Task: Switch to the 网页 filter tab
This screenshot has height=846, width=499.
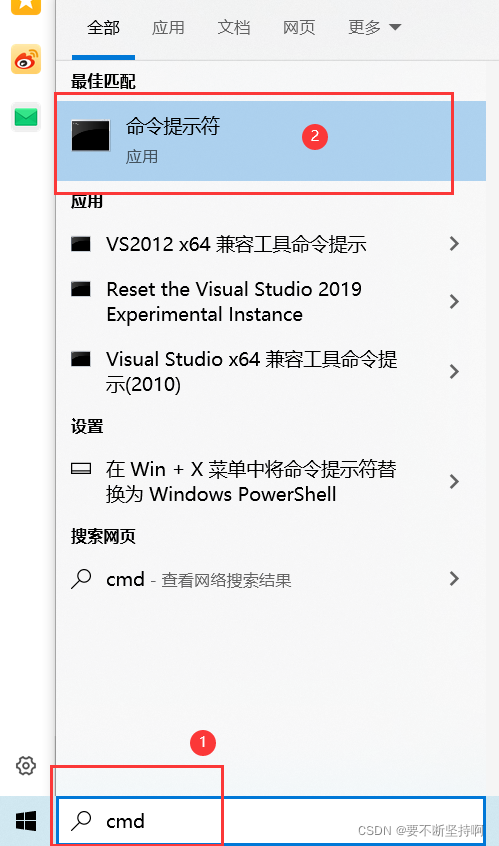Action: pos(299,28)
